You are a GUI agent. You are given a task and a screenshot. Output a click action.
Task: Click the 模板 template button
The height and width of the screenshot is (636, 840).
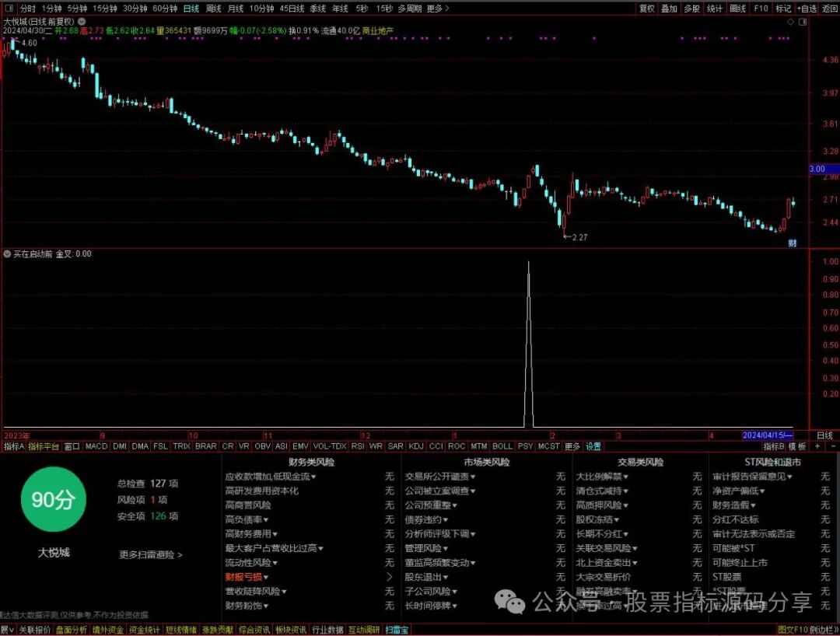tap(797, 446)
